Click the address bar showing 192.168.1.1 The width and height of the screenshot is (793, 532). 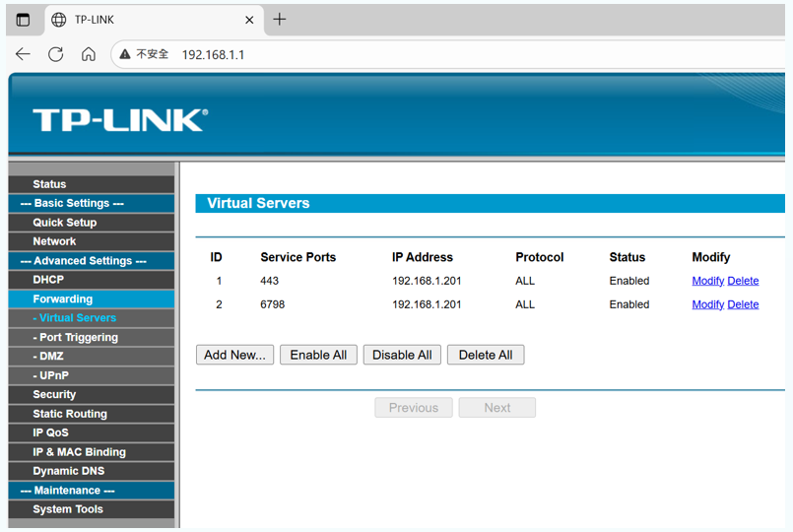pos(394,54)
